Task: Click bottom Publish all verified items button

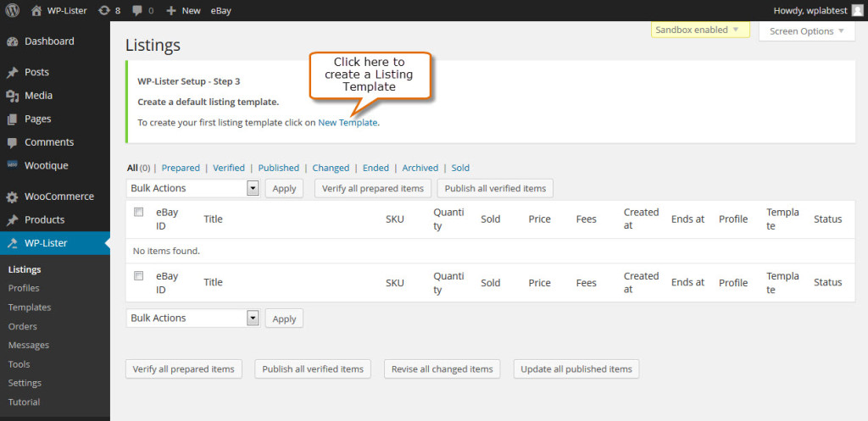Action: coord(313,369)
